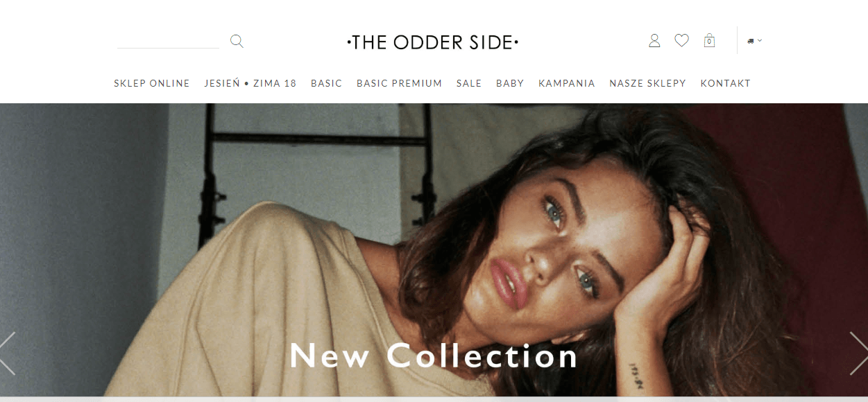Select BASIC PREMIUM in the navigation bar

[x=400, y=83]
